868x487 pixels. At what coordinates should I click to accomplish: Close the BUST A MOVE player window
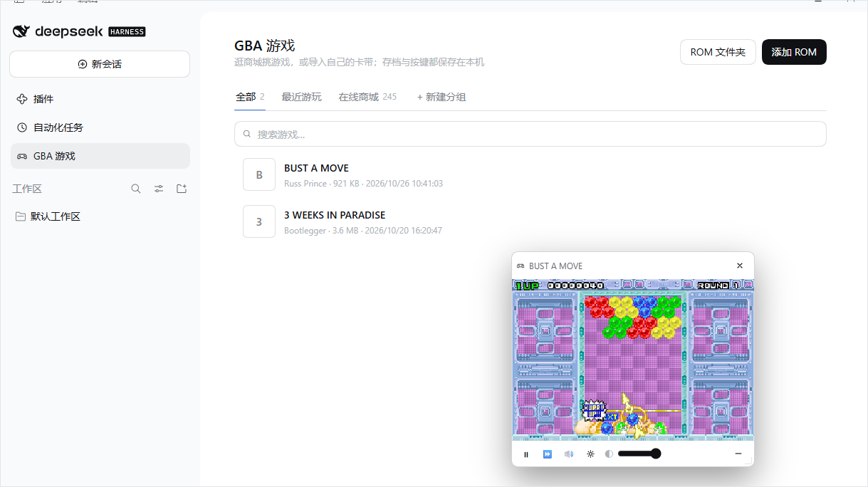pyautogui.click(x=740, y=266)
